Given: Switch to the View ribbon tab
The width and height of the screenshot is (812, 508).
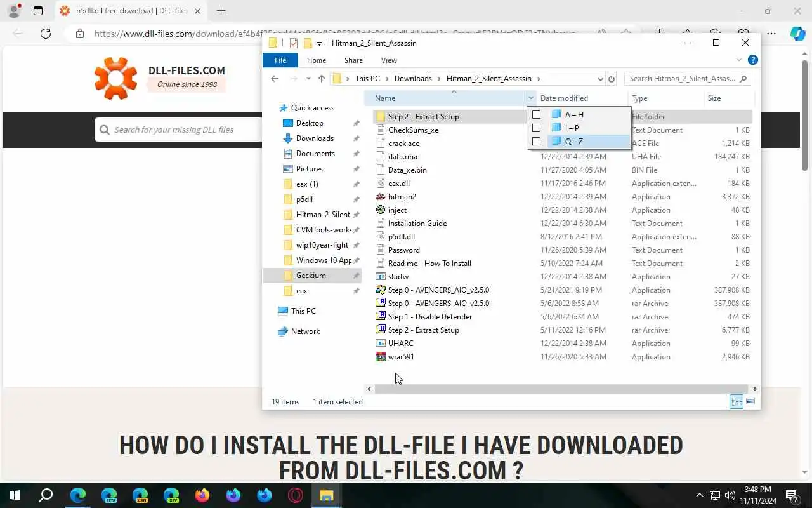Looking at the screenshot, I should [389, 60].
